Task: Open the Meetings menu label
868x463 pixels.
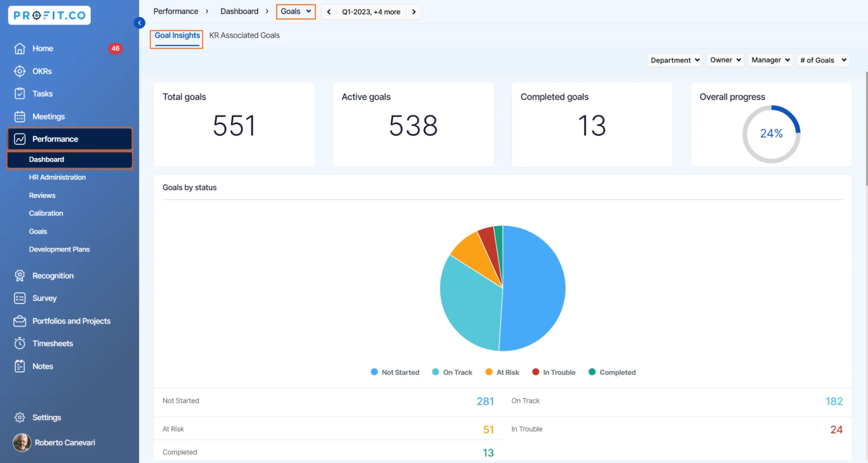Action: (48, 116)
